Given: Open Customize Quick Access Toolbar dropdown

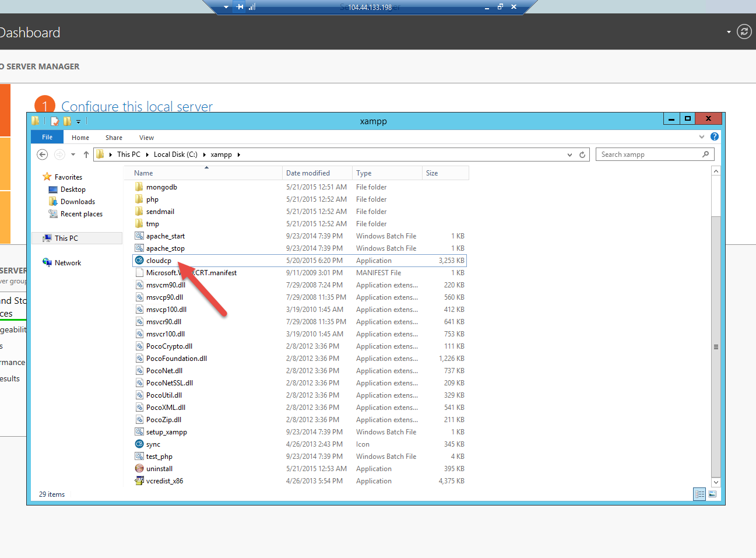Looking at the screenshot, I should coord(78,122).
